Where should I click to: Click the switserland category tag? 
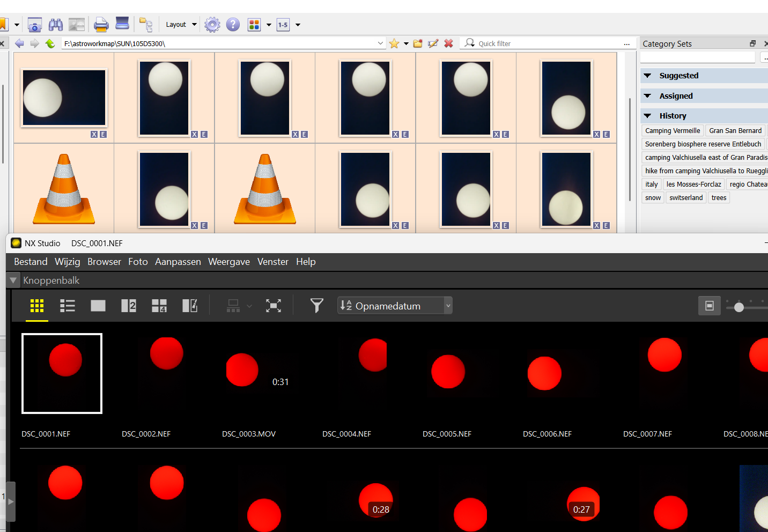click(686, 198)
